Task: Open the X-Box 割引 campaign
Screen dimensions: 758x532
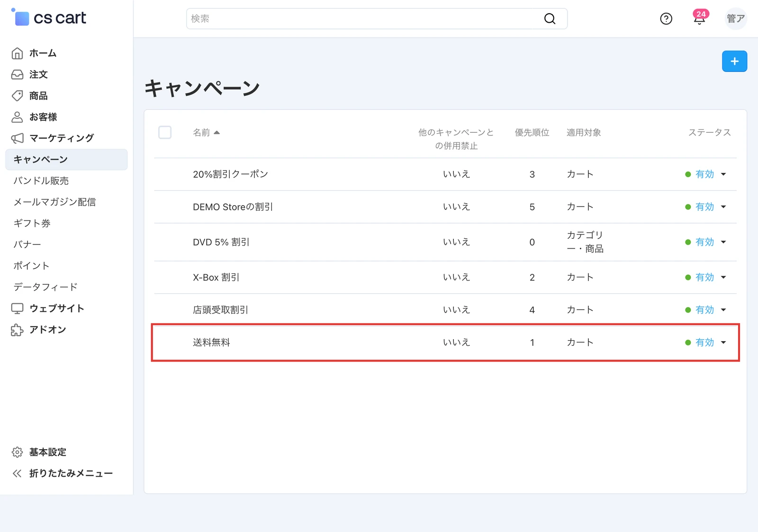Action: coord(216,277)
